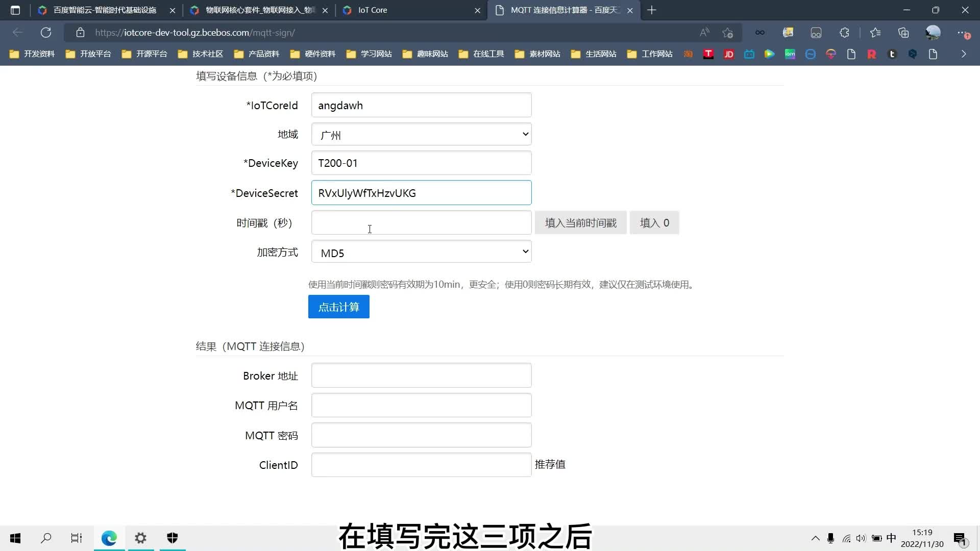Open the 加密方式 MD5 dropdown

click(421, 252)
